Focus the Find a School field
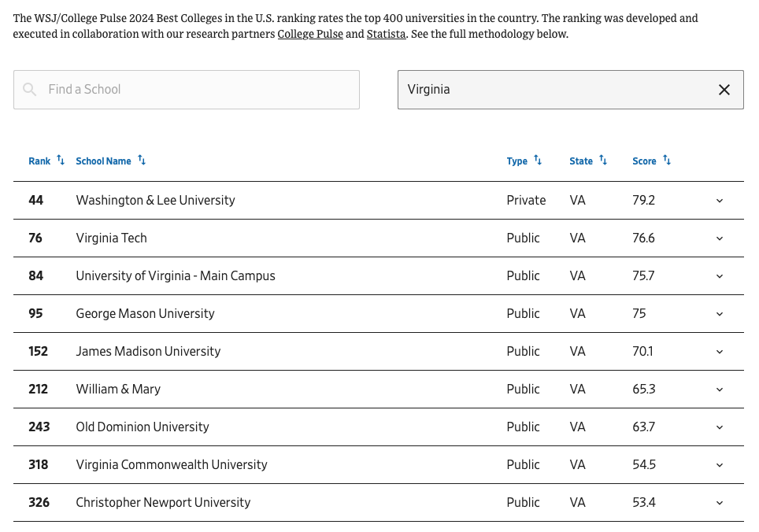This screenshot has width=759, height=532. (187, 90)
